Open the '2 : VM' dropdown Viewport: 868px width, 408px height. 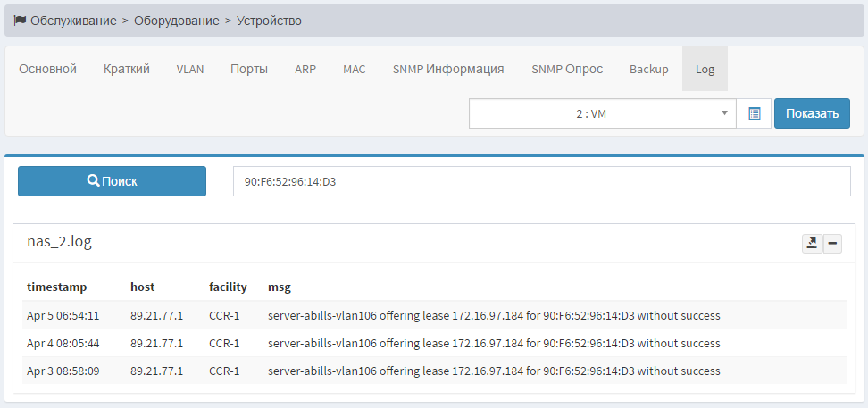(602, 113)
